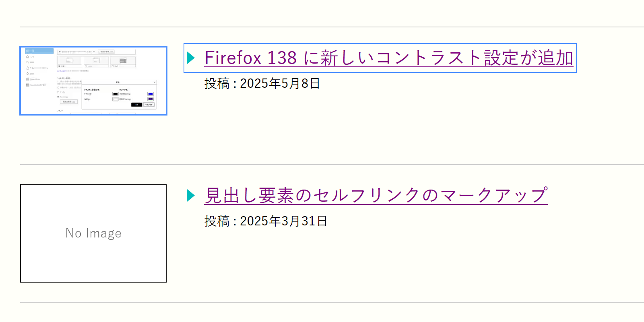
Task: Click the sync icon in the thumbnail sidebar
Action: [x=27, y=74]
